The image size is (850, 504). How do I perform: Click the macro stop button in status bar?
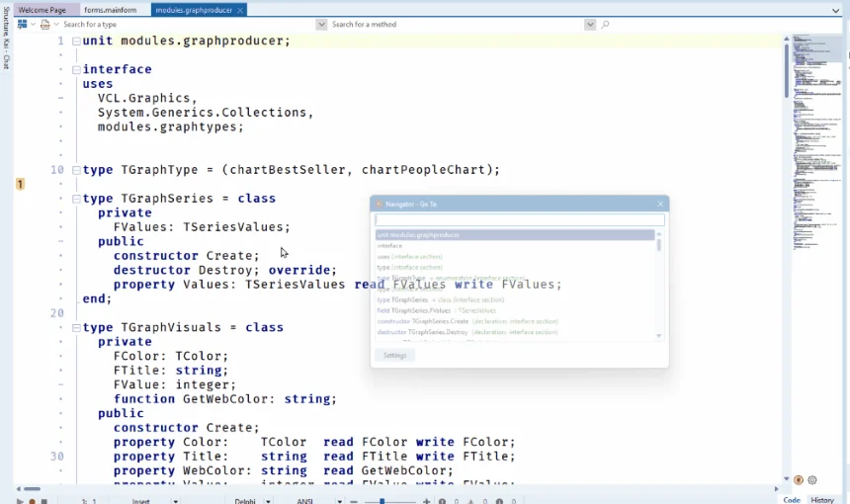[44, 501]
